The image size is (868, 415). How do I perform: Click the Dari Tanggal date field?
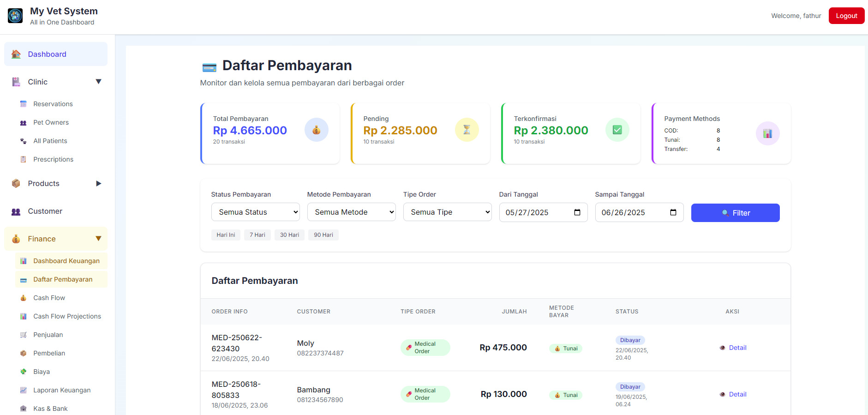point(543,212)
